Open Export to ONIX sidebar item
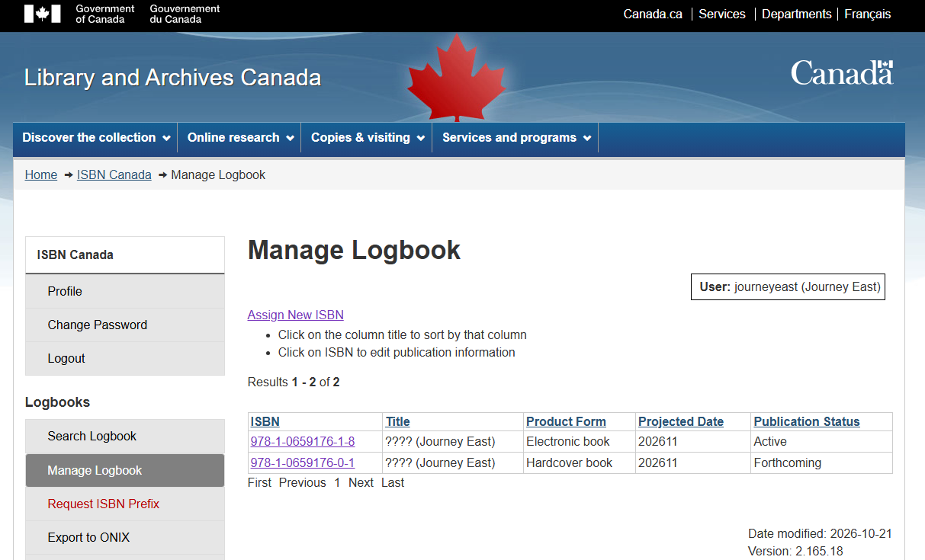This screenshot has width=925, height=560. [125, 537]
